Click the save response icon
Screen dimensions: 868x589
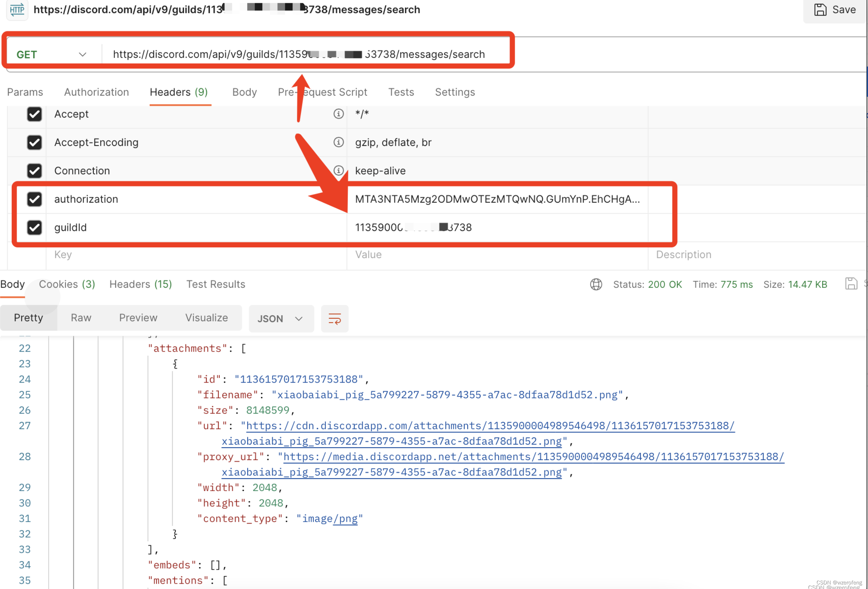851,284
